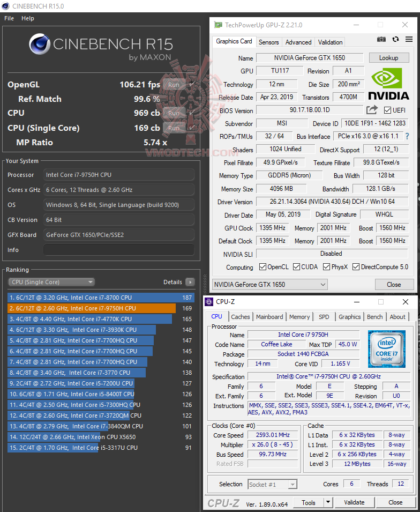Click the Lookup button in GPU-Z

point(389,58)
